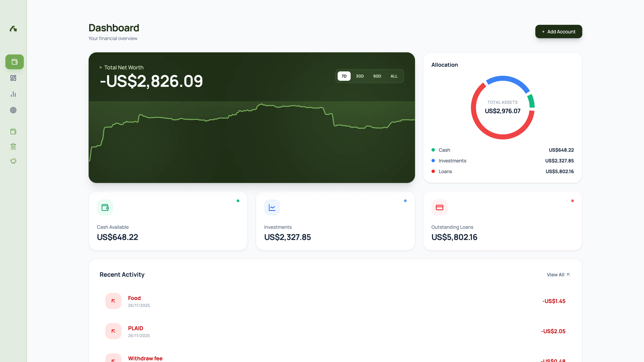Open View All recent activity link

558,275
